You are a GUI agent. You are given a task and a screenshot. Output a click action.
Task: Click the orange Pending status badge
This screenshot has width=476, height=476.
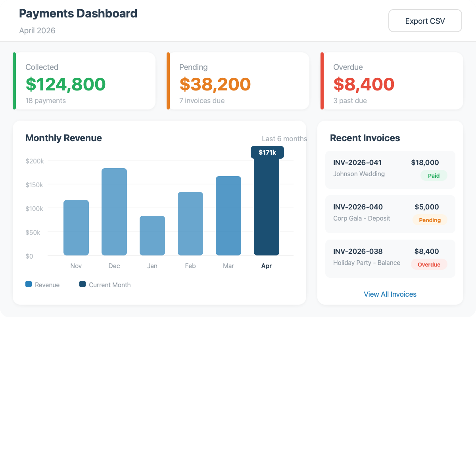(x=430, y=220)
